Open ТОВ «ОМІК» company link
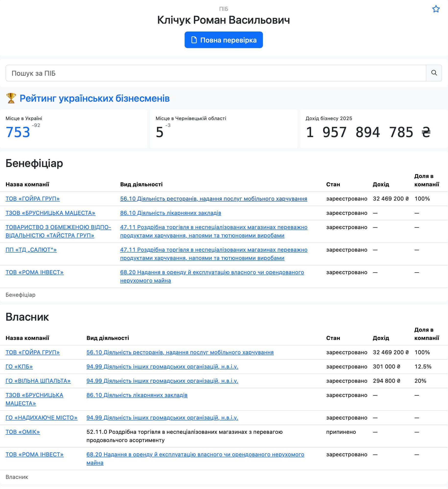This screenshot has width=448, height=489. click(x=23, y=432)
